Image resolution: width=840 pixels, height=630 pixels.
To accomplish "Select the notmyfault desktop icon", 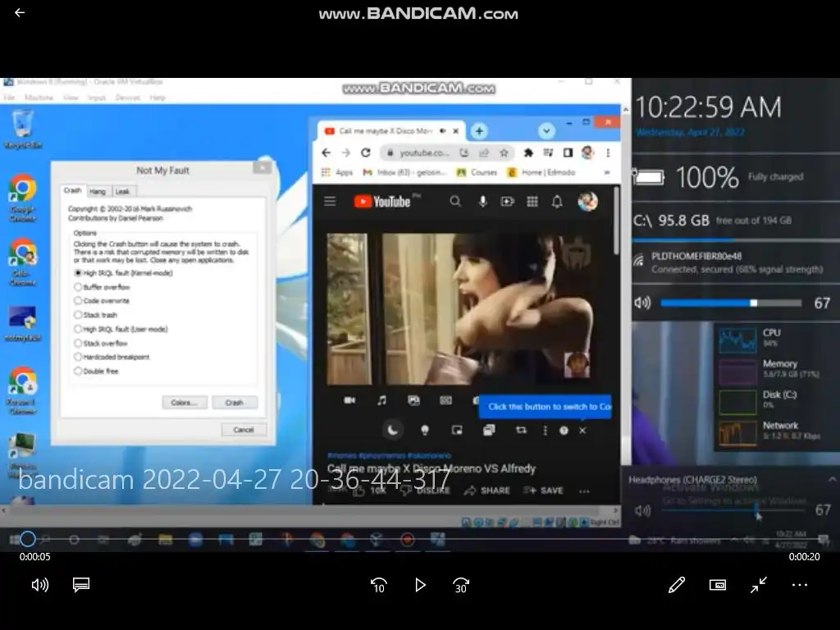I will pos(22,323).
